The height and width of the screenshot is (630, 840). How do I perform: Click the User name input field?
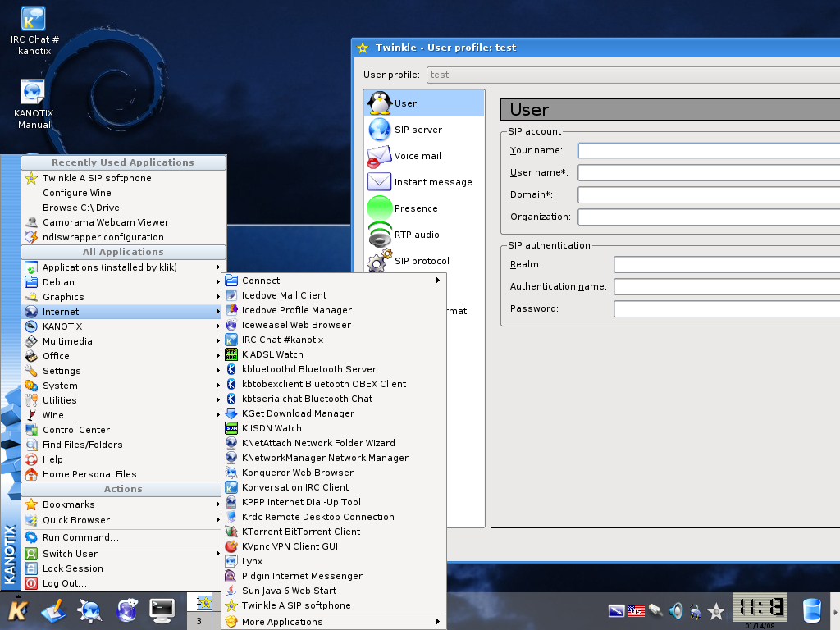(710, 172)
